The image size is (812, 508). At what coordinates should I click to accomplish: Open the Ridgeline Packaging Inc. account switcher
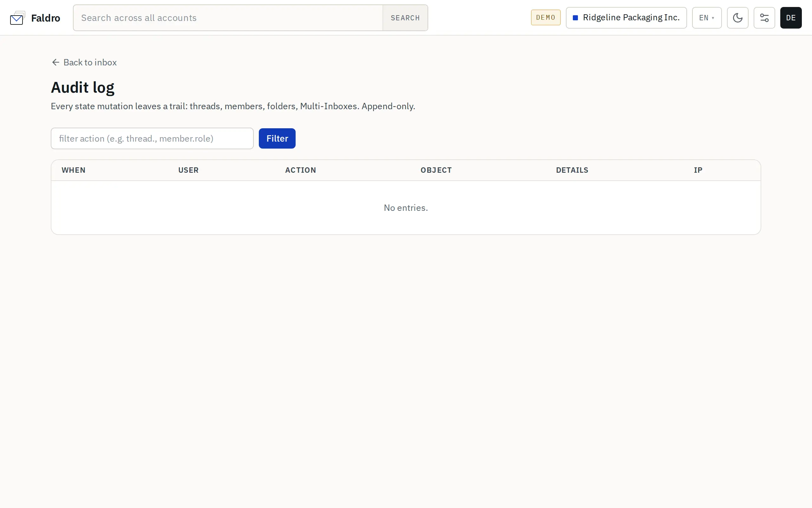(626, 18)
